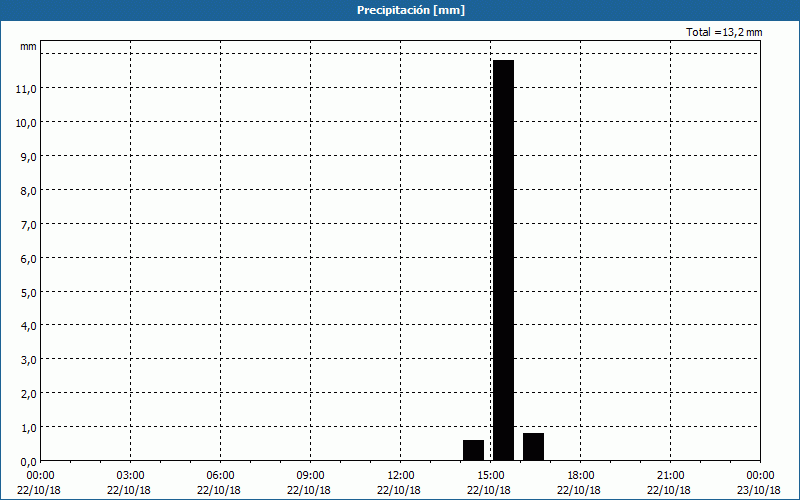
Task: Click the 09:00 time axis label
Action: (x=310, y=476)
